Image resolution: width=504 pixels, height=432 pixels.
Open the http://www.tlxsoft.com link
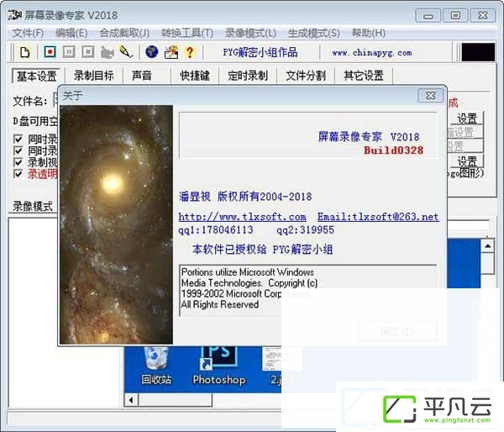pyautogui.click(x=243, y=217)
